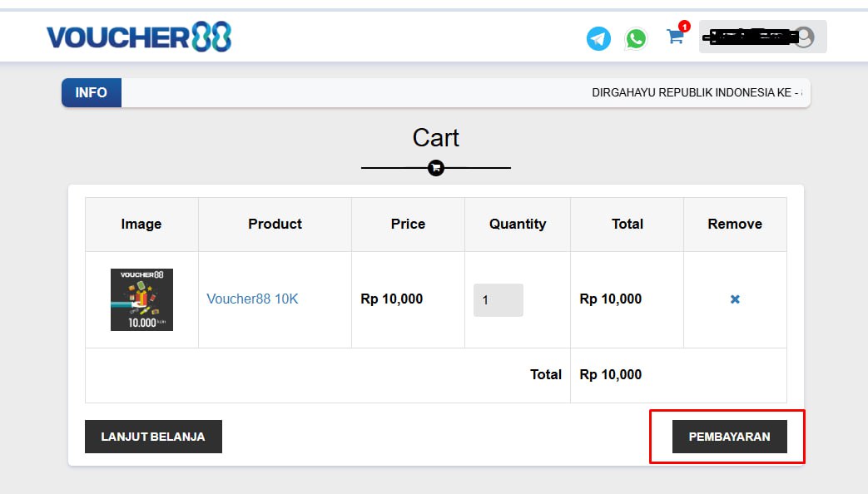Remove Voucher88 10K using the X icon
This screenshot has width=868, height=494.
tap(735, 299)
